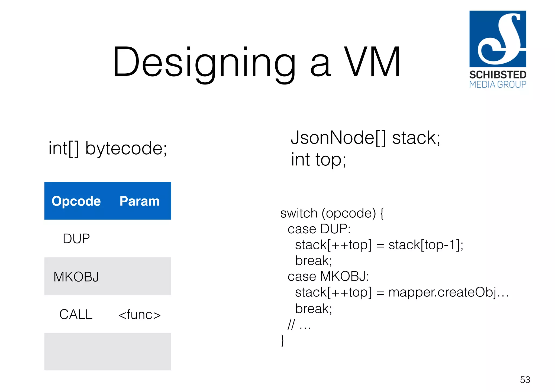The height and width of the screenshot is (392, 555).
Task: Click the JsonNode[] stack declaration line
Action: coord(365,138)
